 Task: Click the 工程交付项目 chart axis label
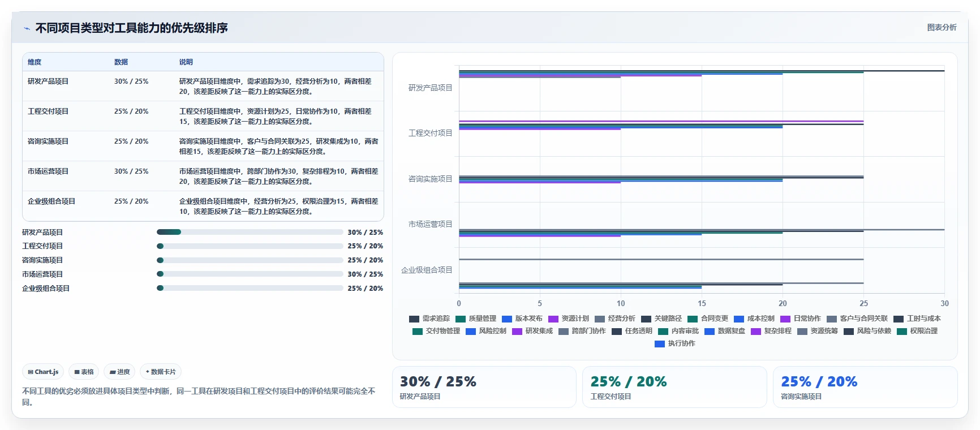pos(431,133)
